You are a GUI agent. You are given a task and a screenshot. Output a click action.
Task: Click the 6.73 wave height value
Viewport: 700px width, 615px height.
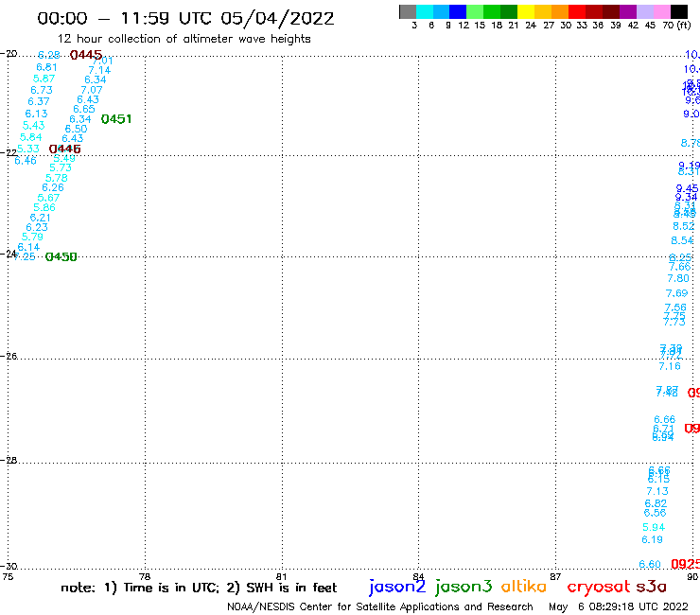41,90
